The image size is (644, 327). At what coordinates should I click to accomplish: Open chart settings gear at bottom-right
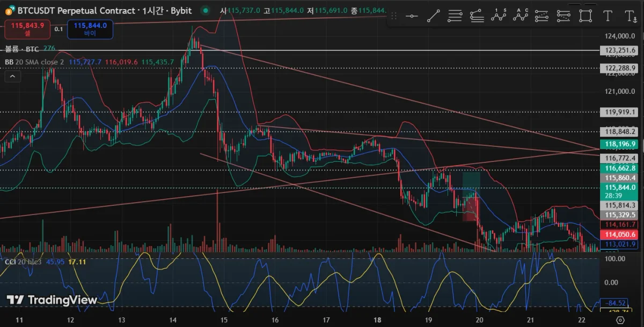[x=620, y=320]
